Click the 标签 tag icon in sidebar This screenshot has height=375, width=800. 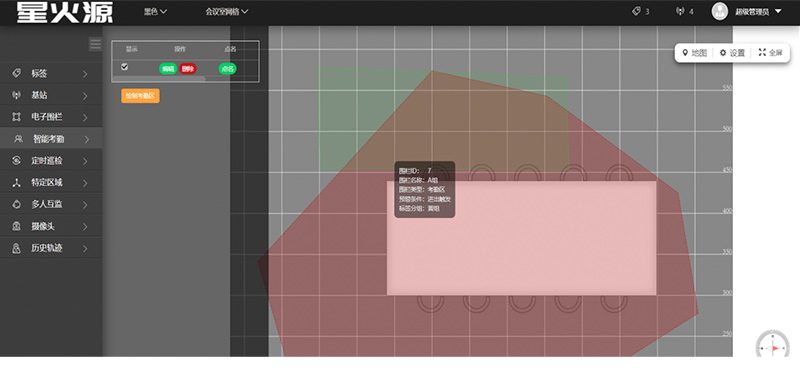click(16, 73)
